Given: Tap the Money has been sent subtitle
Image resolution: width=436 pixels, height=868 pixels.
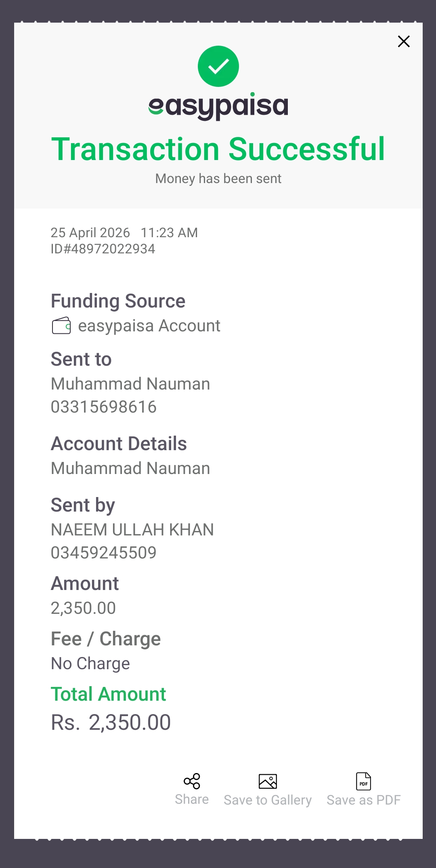Looking at the screenshot, I should [x=218, y=179].
